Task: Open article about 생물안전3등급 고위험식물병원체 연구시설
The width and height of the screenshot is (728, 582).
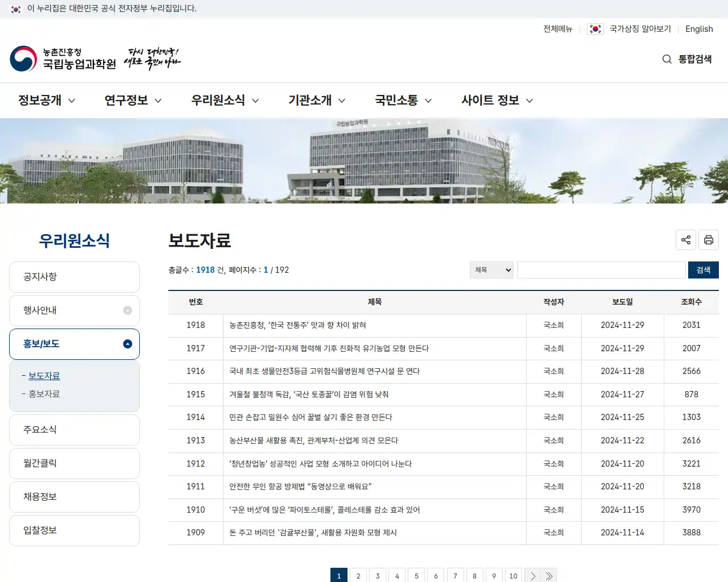Action: tap(324, 371)
